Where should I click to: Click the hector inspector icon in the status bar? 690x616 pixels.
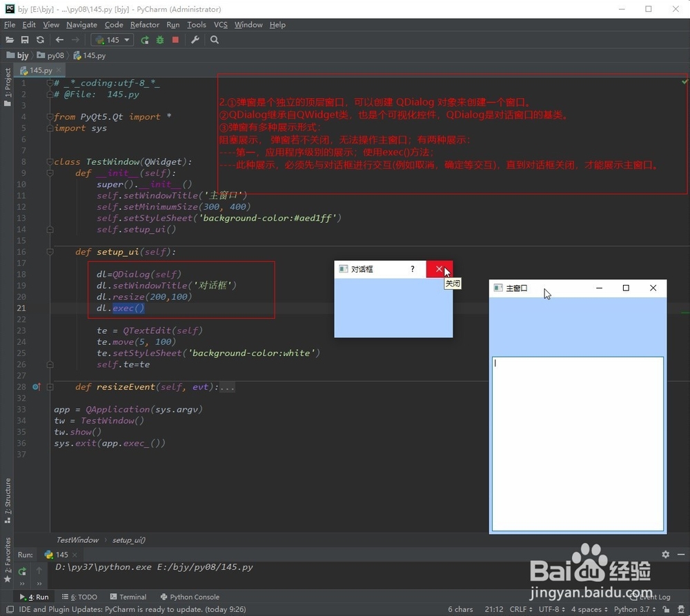tap(681, 609)
